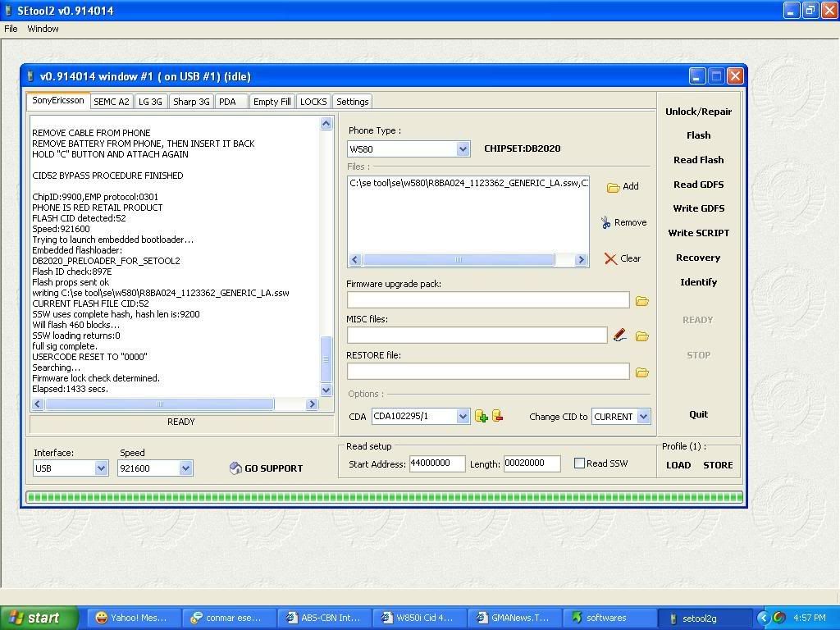This screenshot has height=630, width=840.
Task: Click the log panel horizontal scrollbar
Action: 175,404
